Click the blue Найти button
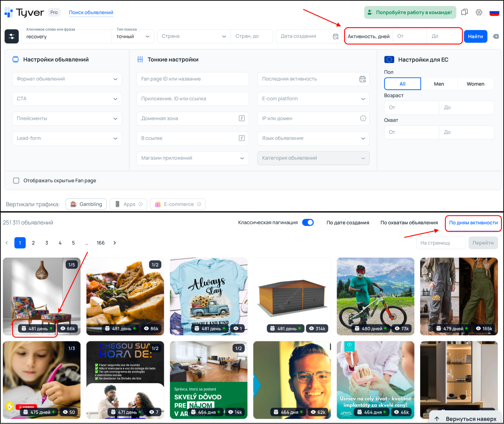 pos(475,36)
